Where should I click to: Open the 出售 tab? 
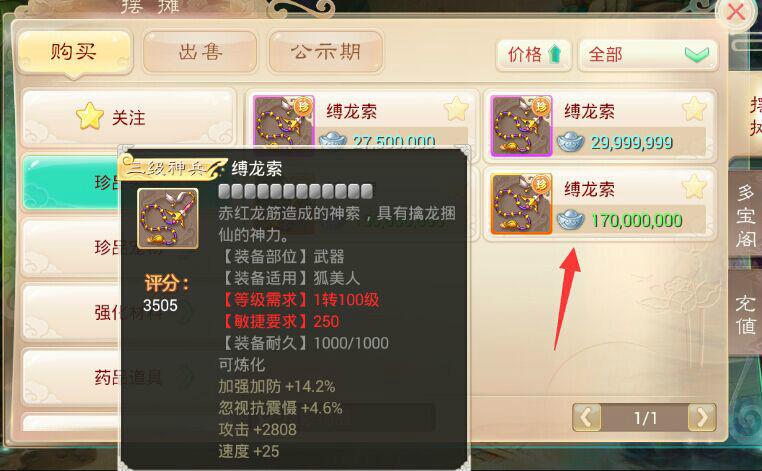point(200,52)
